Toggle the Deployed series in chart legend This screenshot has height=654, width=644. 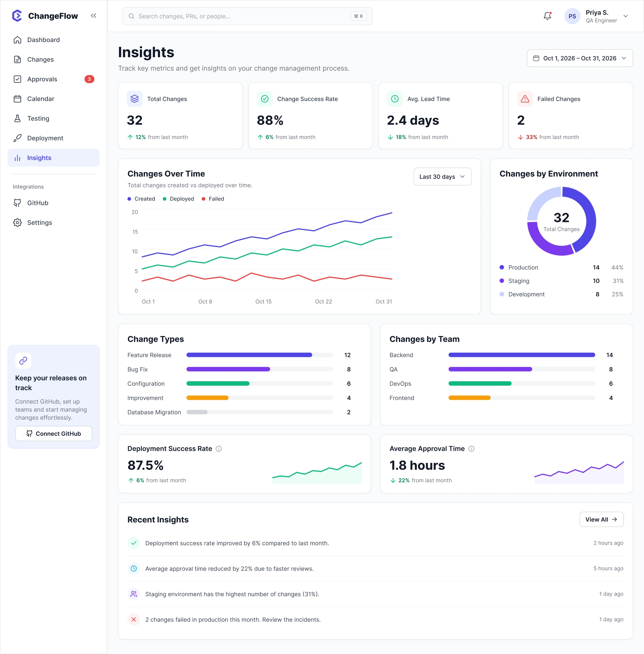(178, 199)
